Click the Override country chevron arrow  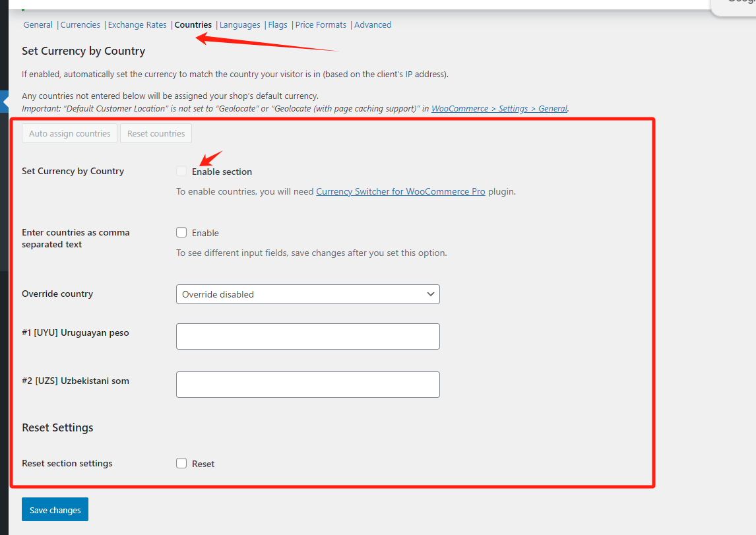tap(431, 294)
